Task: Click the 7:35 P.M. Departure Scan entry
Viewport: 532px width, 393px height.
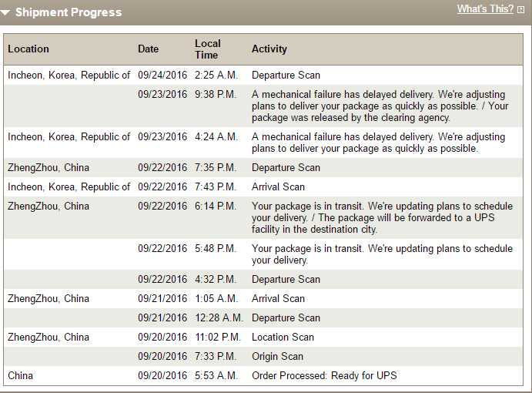Action: [x=286, y=167]
